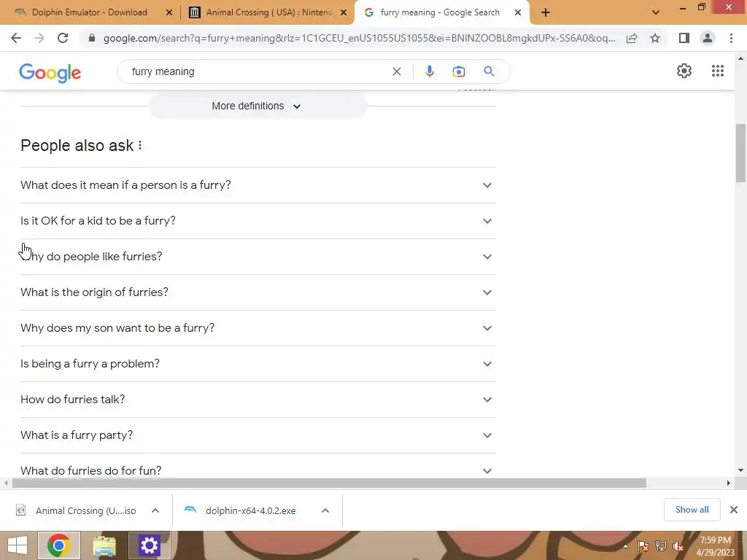
Task: Open the Action Center flag icon
Action: pos(643,546)
